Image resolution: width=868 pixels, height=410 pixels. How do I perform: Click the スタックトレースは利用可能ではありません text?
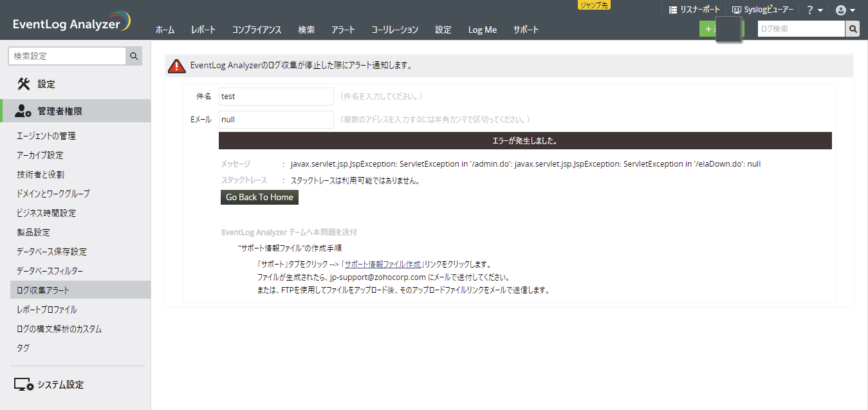(355, 181)
